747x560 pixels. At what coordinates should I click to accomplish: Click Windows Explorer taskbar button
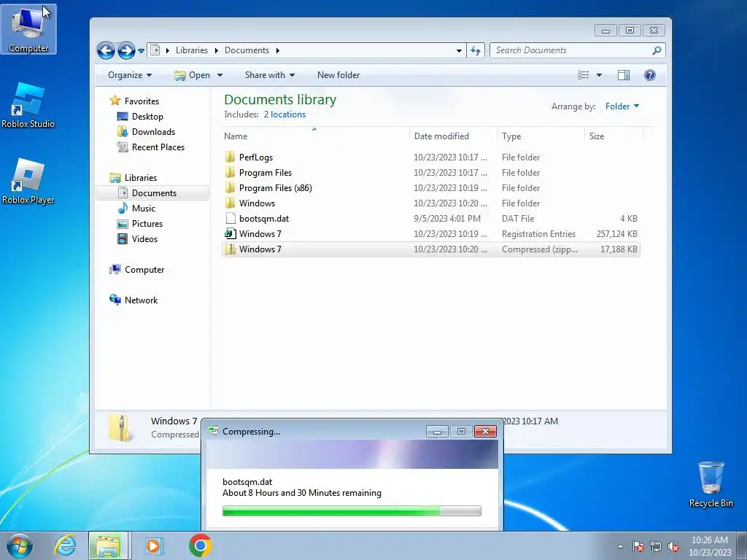[x=108, y=545]
